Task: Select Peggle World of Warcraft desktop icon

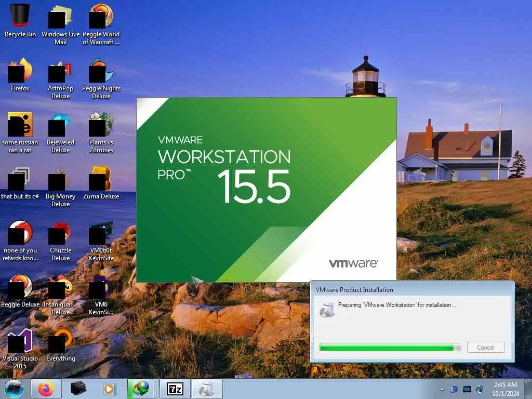Action: pyautogui.click(x=101, y=24)
